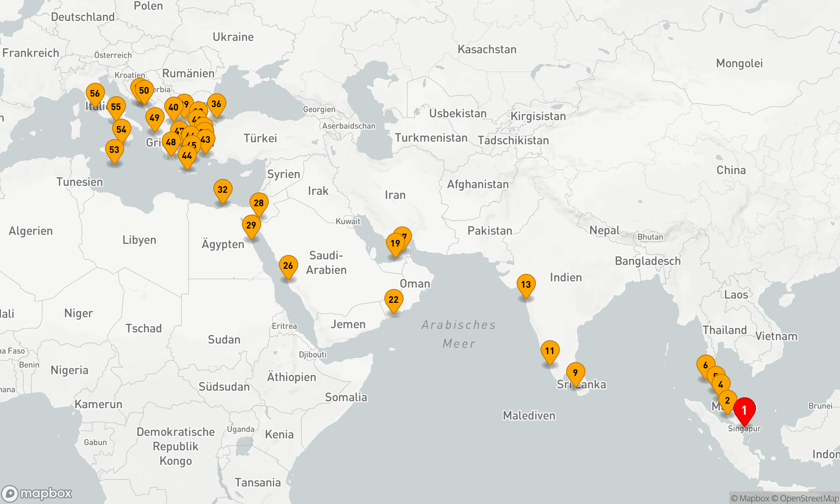Viewport: 840px width, 504px height.
Task: Select marker 44 south of Greece
Action: click(187, 156)
